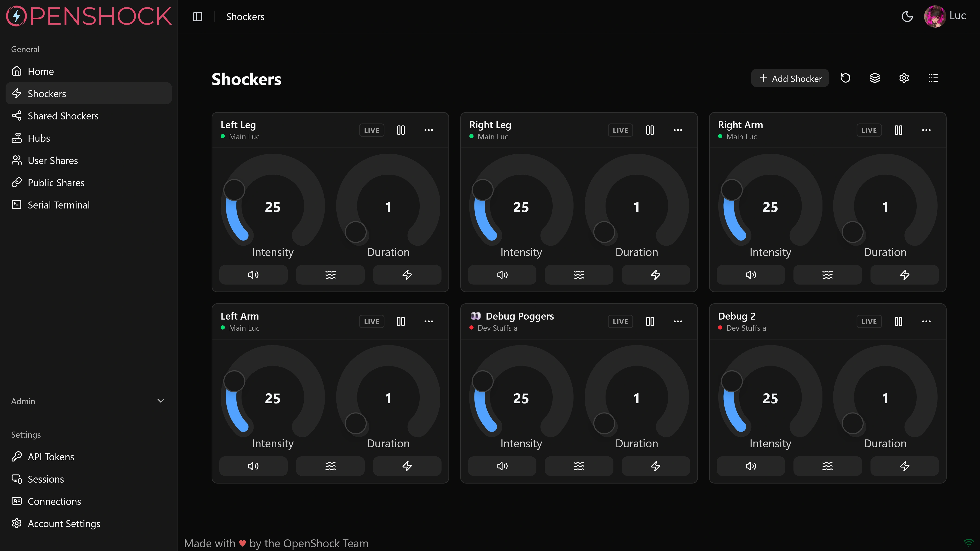Toggle LIVE mode on Right Arm
Viewport: 980px width, 551px height.
point(869,130)
